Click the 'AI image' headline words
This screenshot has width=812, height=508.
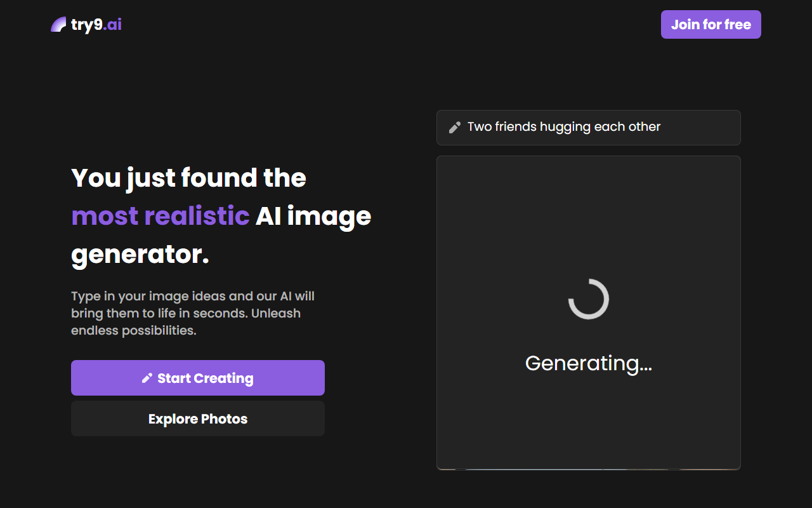[x=313, y=216]
